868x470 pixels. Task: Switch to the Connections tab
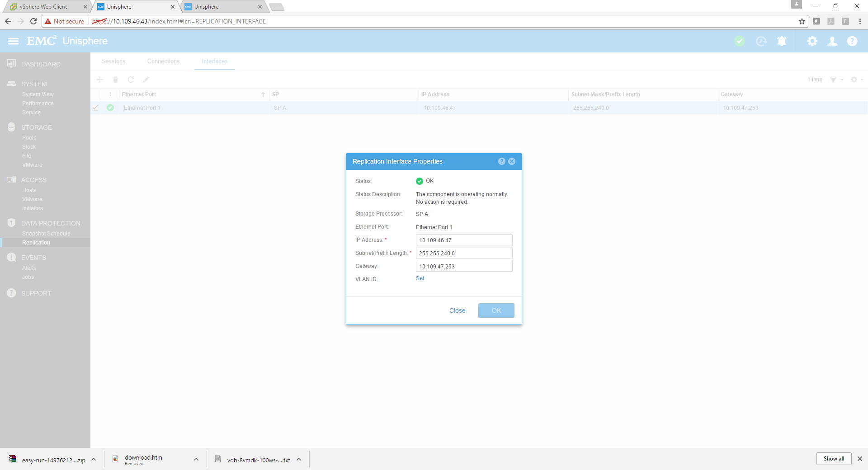(163, 61)
